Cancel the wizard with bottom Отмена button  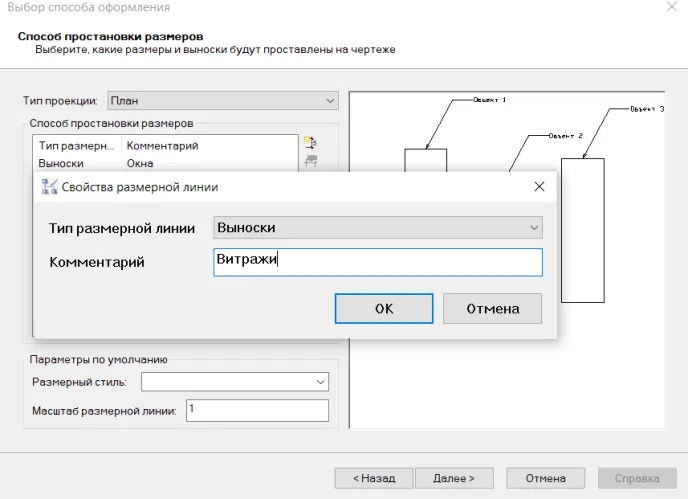coord(546,478)
